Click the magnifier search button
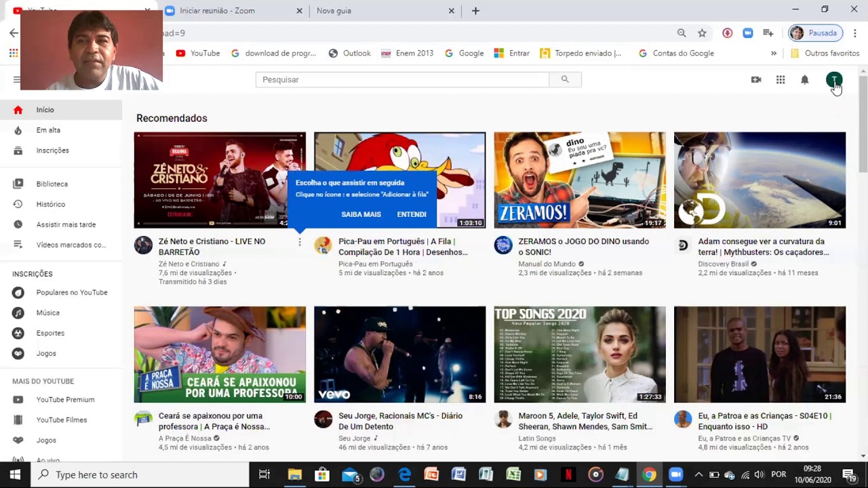Screen dimensions: 868x488 565,79
